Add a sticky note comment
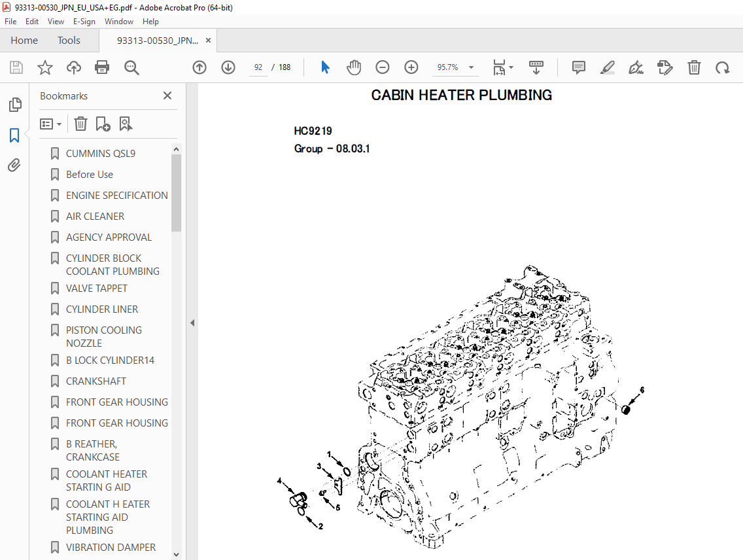Viewport: 743px width, 560px height. [579, 67]
